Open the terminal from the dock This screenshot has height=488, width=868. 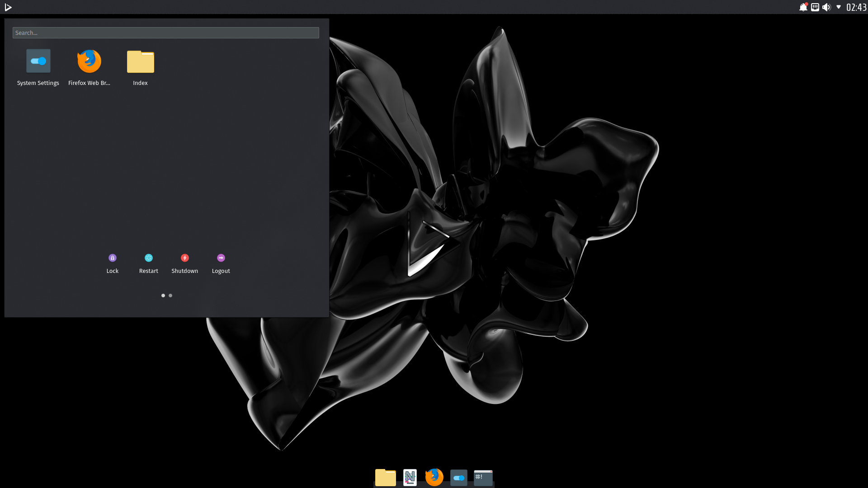[483, 478]
